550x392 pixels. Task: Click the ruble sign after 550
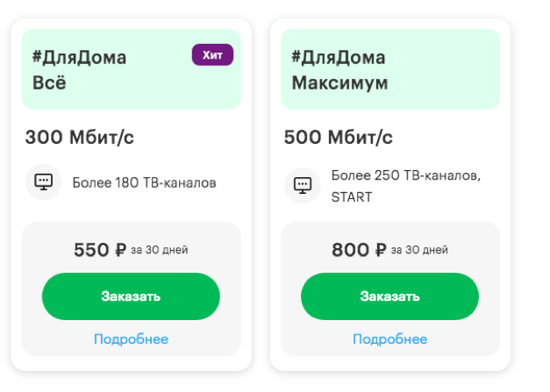coord(120,250)
